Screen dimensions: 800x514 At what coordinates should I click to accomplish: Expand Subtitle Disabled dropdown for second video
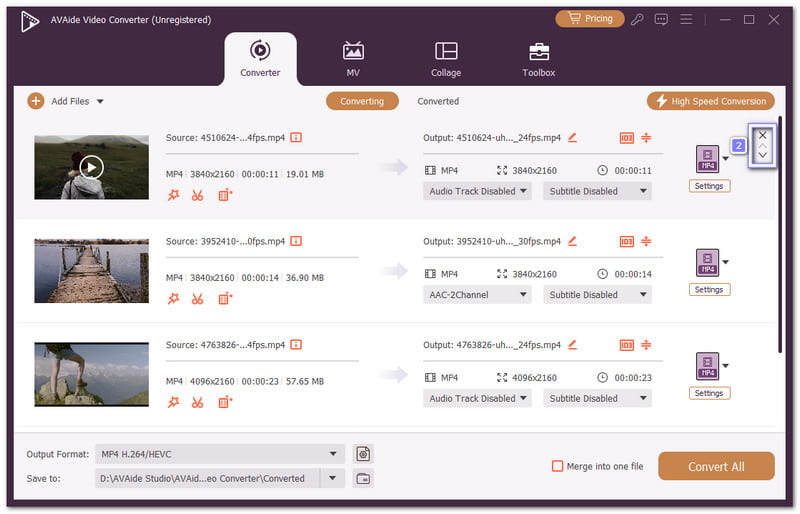(597, 295)
